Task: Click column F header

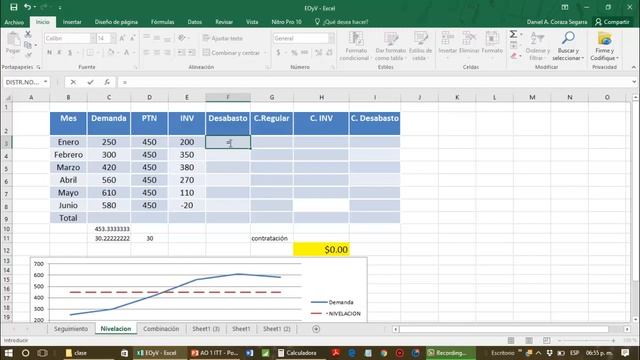Action: point(228,97)
